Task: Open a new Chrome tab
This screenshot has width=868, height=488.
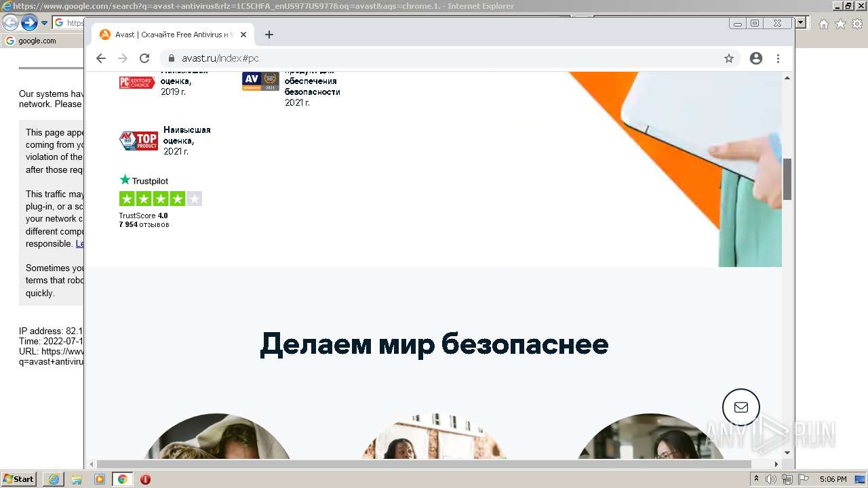Action: pyautogui.click(x=269, y=35)
